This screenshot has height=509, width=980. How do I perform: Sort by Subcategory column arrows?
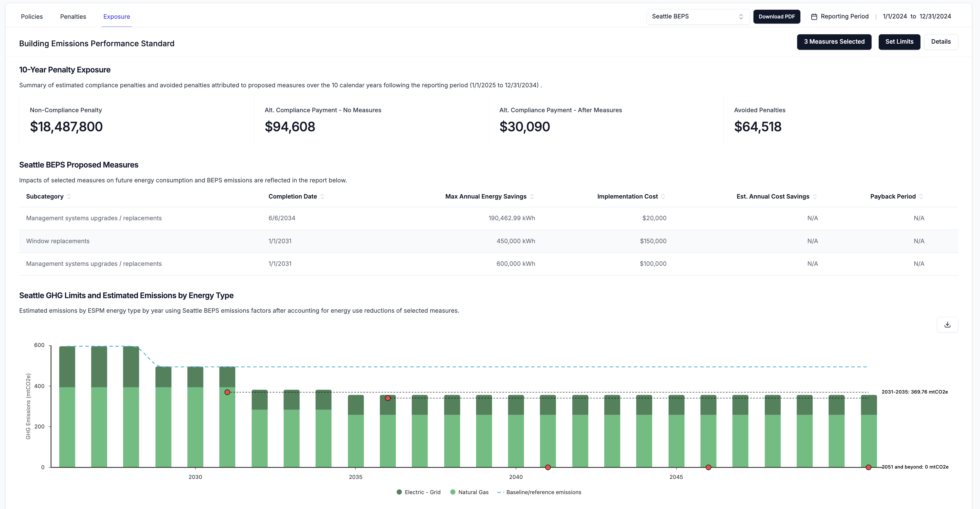click(x=69, y=197)
